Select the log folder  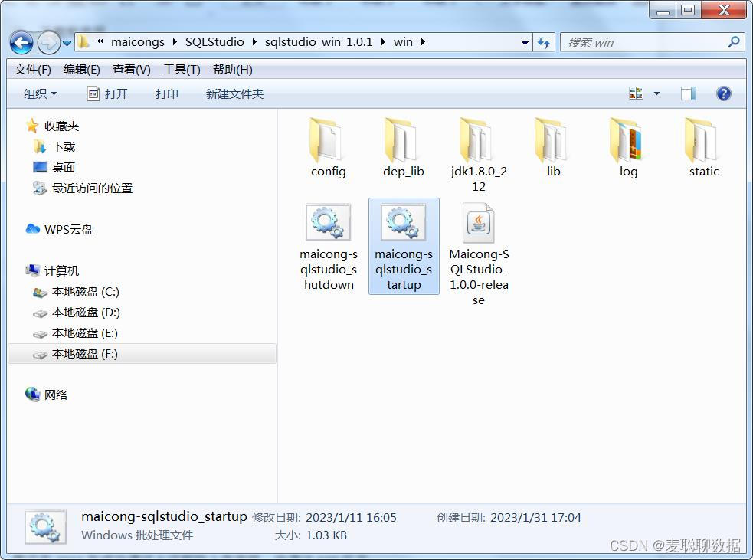click(628, 147)
